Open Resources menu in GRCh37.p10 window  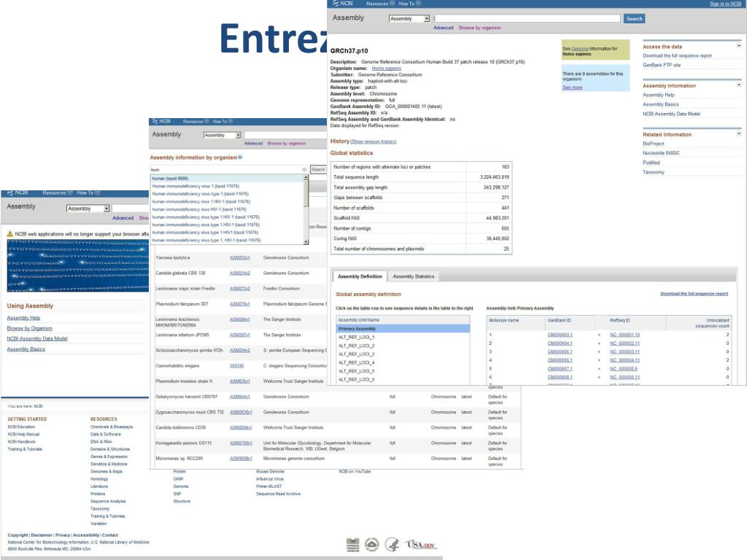pyautogui.click(x=380, y=4)
